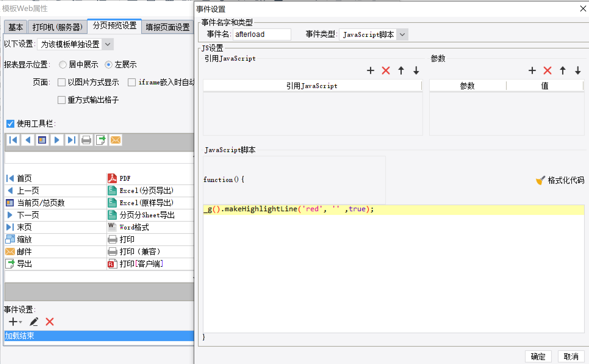Delete selected event with red X

[50, 322]
